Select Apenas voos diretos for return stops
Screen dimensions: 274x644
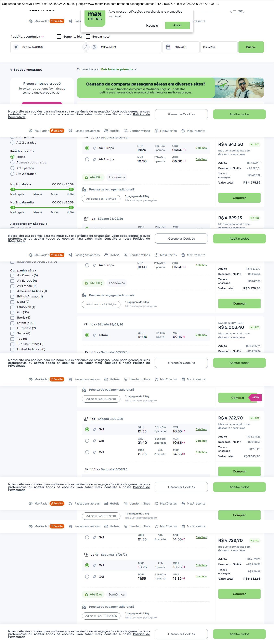12,162
